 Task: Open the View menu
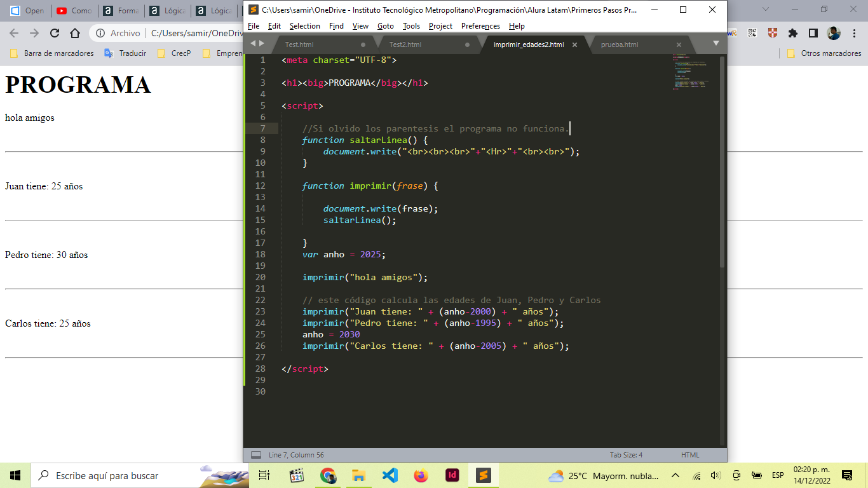pos(360,26)
